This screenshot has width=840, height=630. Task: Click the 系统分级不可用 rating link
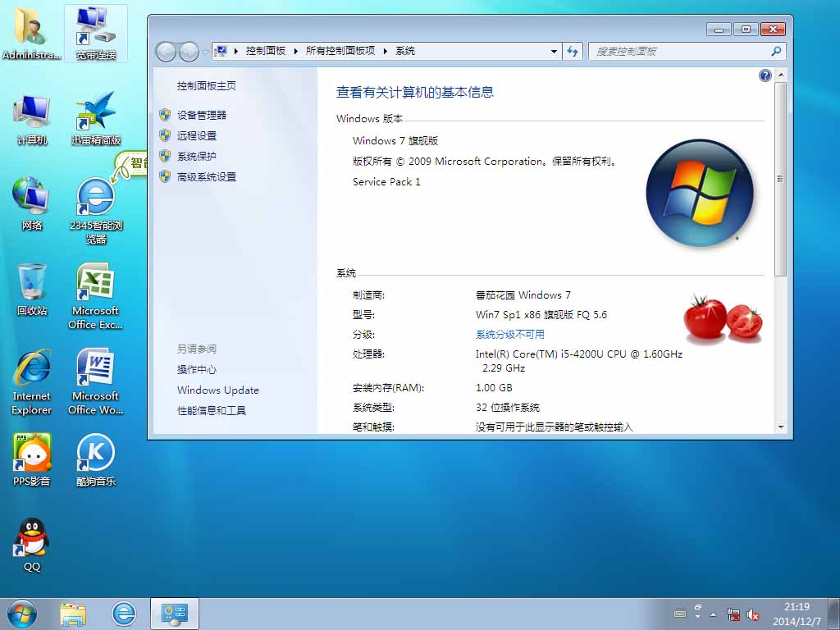click(510, 335)
